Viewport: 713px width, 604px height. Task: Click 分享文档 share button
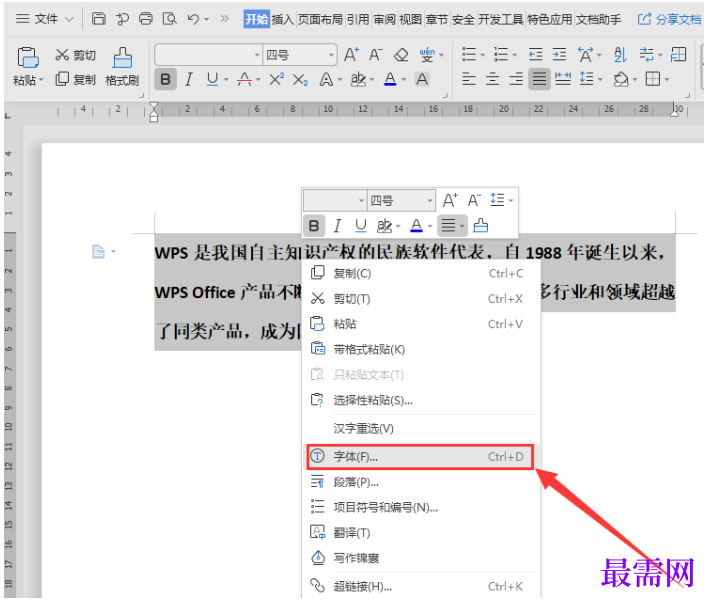coord(669,19)
